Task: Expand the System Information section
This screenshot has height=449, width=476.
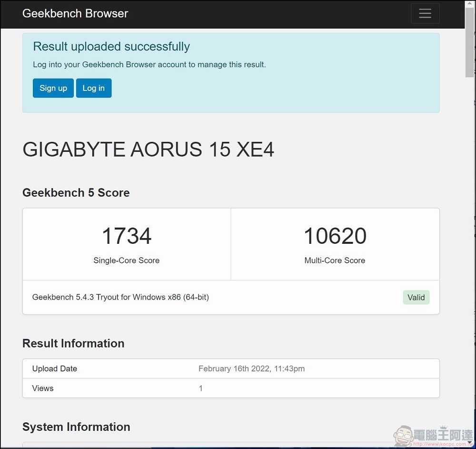Action: tap(76, 427)
